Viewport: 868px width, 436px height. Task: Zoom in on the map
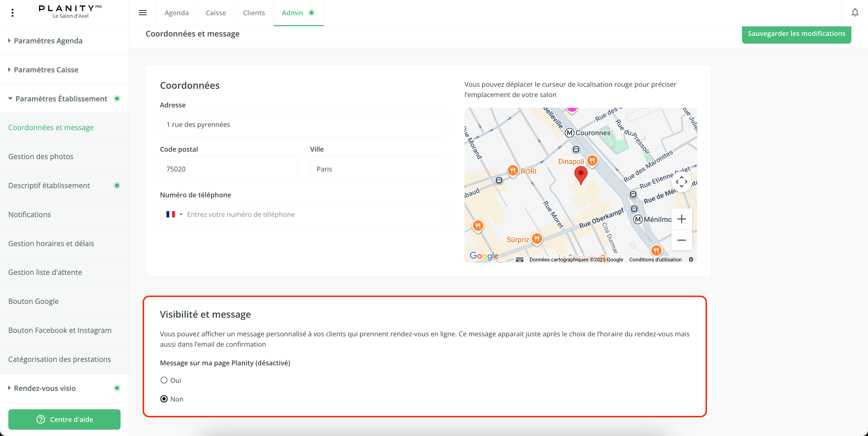(x=681, y=219)
